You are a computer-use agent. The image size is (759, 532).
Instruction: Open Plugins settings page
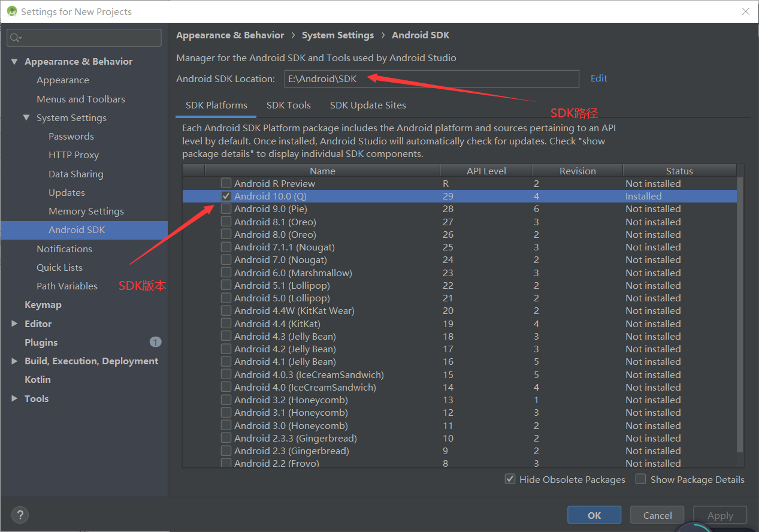click(41, 342)
